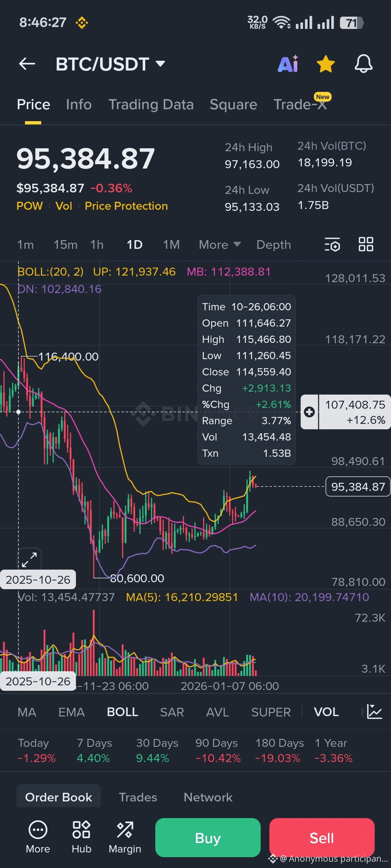Tap current price label 95,384.87 on chart
391x868 pixels.
(358, 486)
